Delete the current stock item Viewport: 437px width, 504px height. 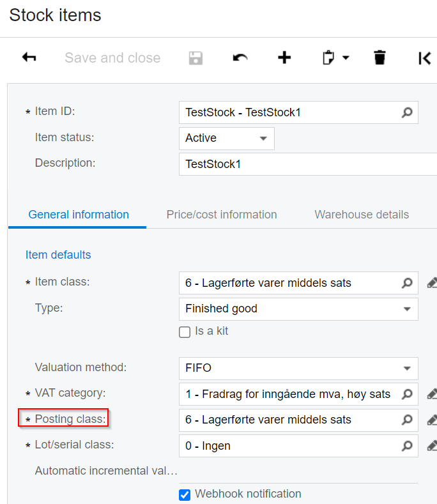click(380, 58)
